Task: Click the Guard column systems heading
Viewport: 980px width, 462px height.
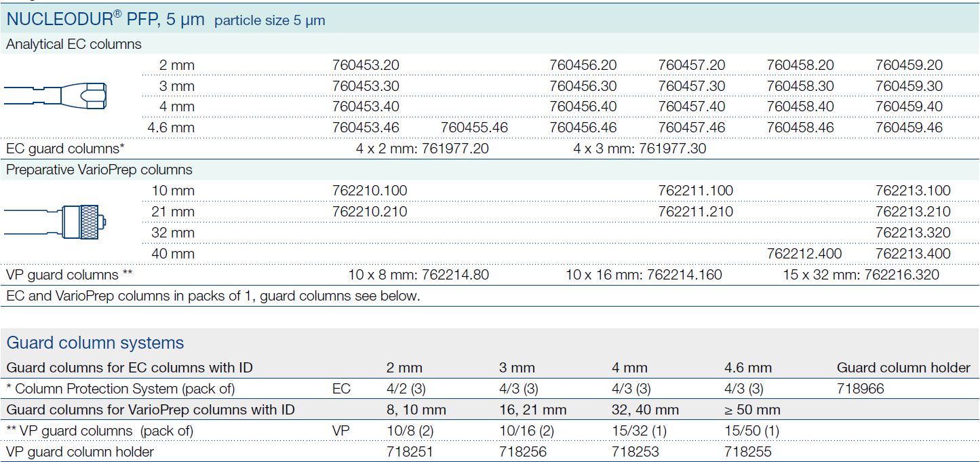Action: click(x=95, y=343)
